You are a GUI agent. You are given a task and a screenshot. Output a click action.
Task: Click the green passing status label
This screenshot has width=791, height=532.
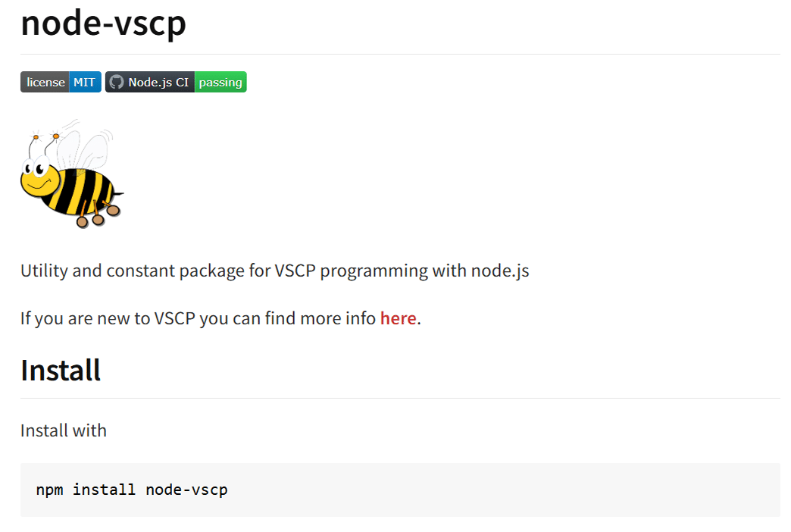point(220,82)
